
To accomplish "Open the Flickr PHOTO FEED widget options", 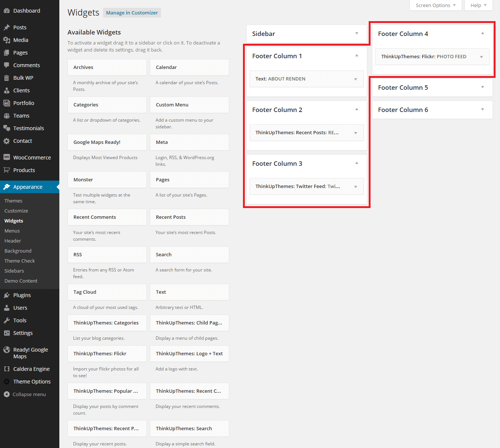I will [x=481, y=57].
